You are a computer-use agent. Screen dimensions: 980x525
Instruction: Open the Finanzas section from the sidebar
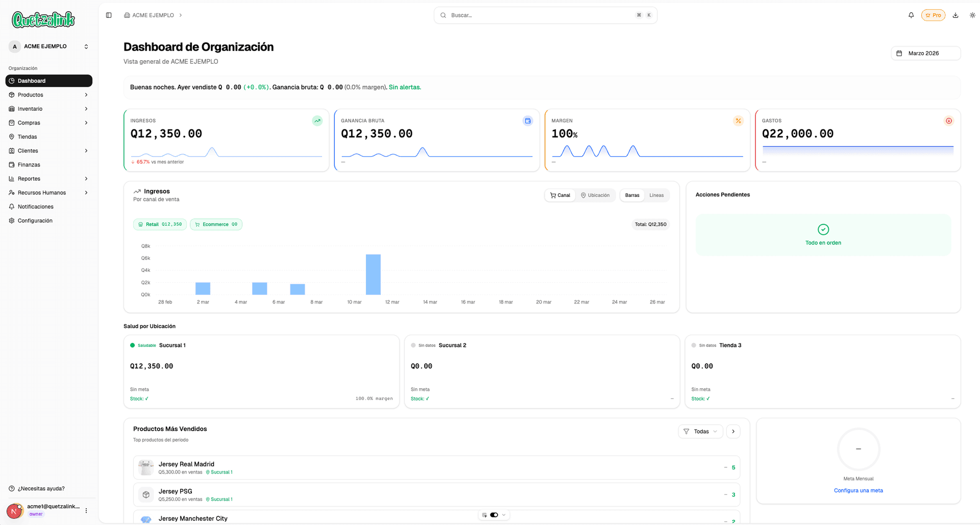click(28, 164)
